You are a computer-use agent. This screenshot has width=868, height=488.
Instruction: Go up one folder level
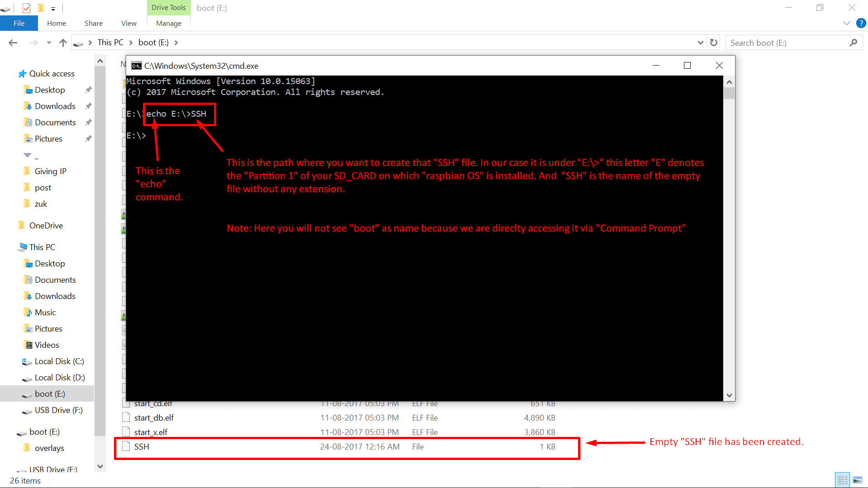(x=63, y=43)
